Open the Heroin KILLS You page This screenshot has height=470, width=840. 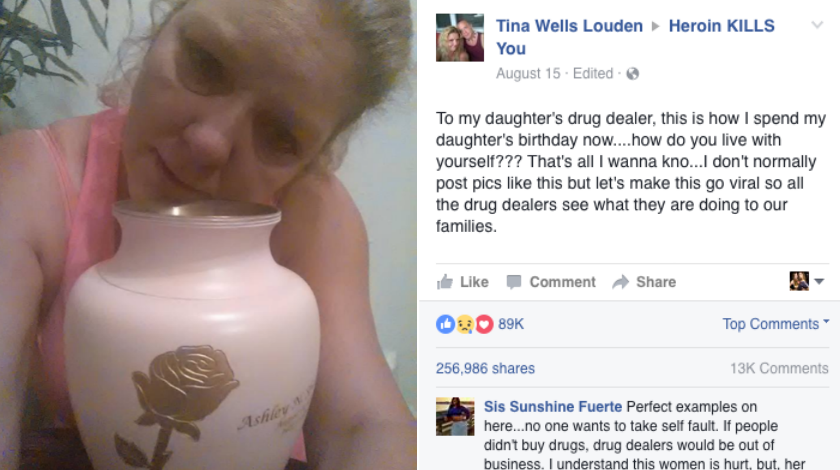635,36
